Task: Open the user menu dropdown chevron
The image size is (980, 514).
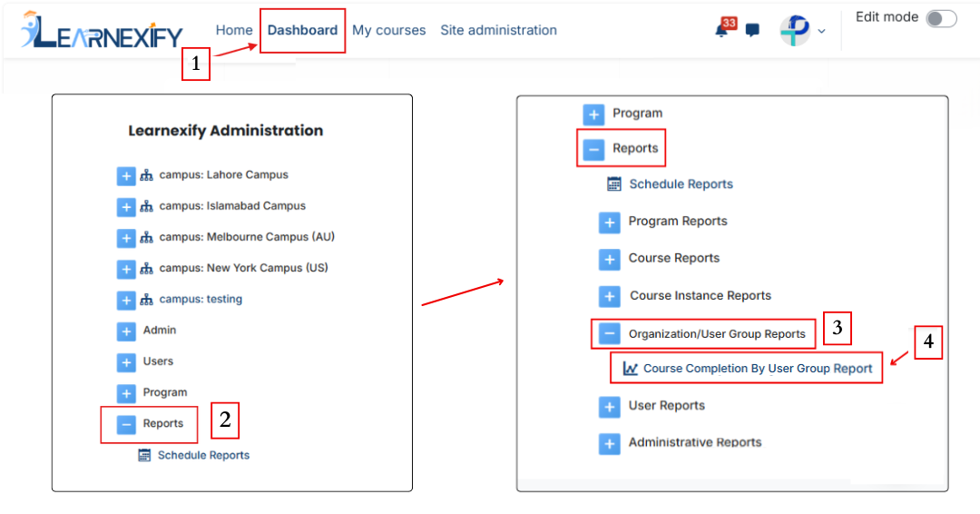Action: (x=821, y=31)
